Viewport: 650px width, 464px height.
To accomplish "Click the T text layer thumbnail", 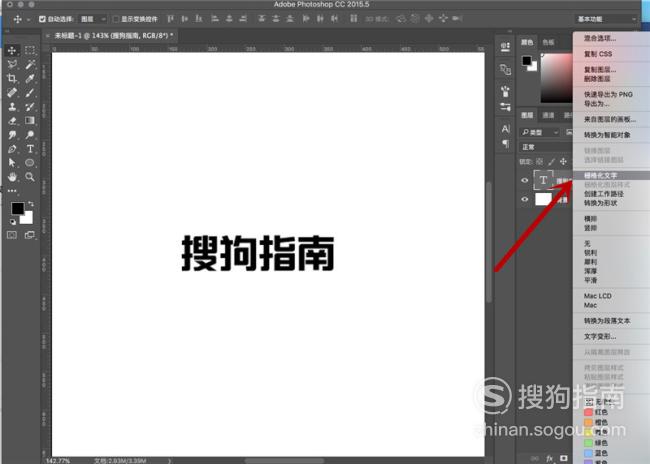I will click(543, 180).
